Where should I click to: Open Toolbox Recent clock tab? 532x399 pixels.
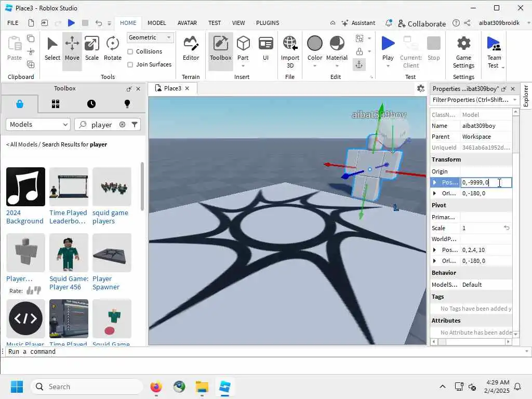point(91,104)
